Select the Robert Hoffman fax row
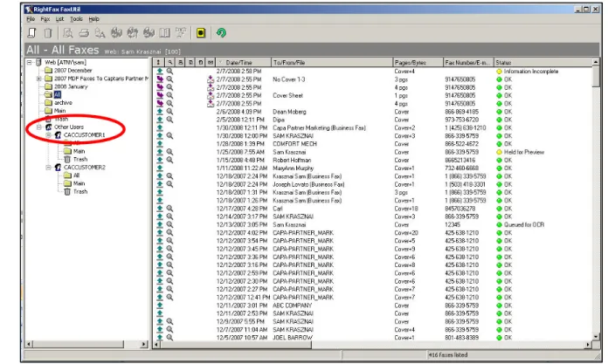 pyautogui.click(x=373, y=160)
